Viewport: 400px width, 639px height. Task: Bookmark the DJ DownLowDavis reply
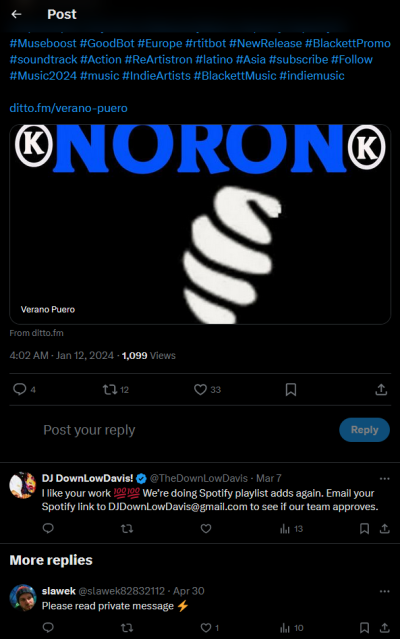click(x=364, y=529)
